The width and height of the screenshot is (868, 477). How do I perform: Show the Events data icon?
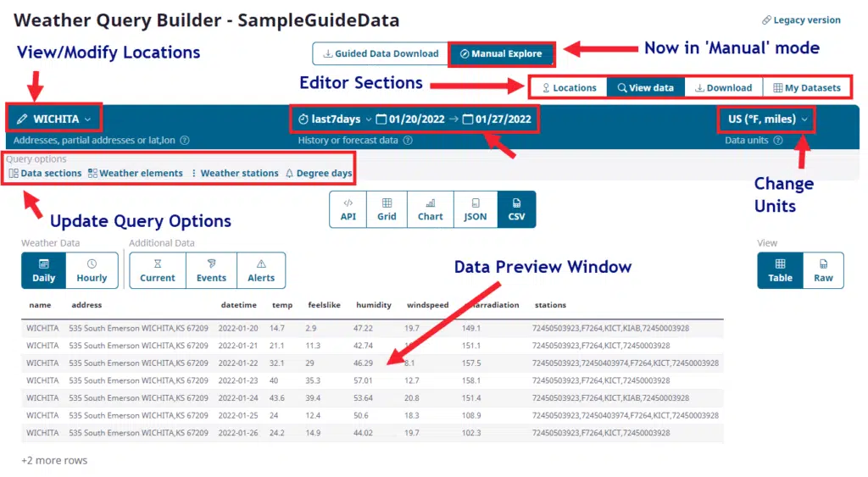(x=211, y=270)
